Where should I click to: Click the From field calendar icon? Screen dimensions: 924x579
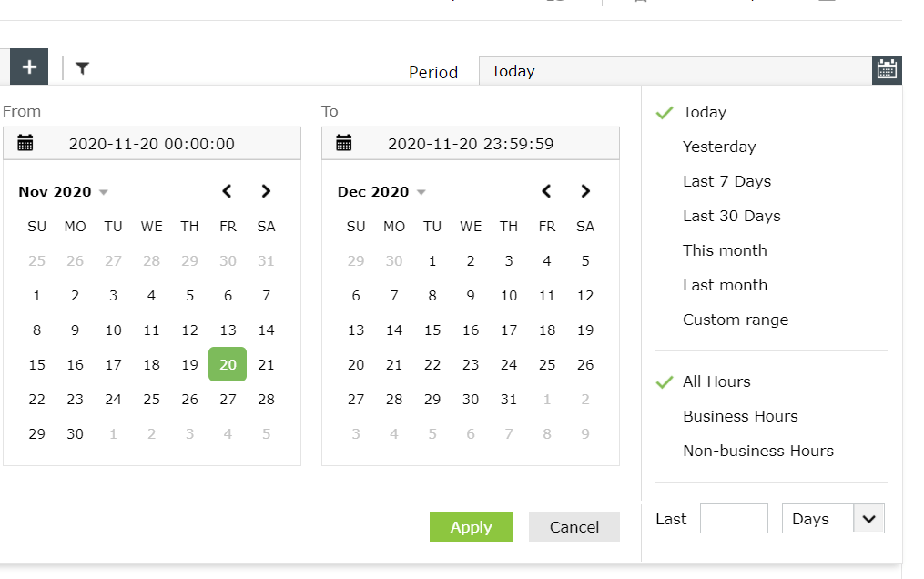[25, 143]
